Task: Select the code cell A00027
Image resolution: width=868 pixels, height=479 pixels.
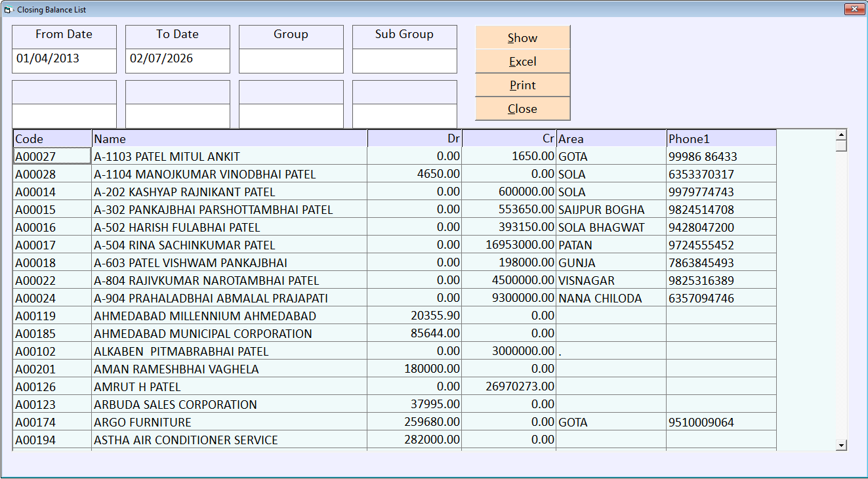Action: point(52,156)
